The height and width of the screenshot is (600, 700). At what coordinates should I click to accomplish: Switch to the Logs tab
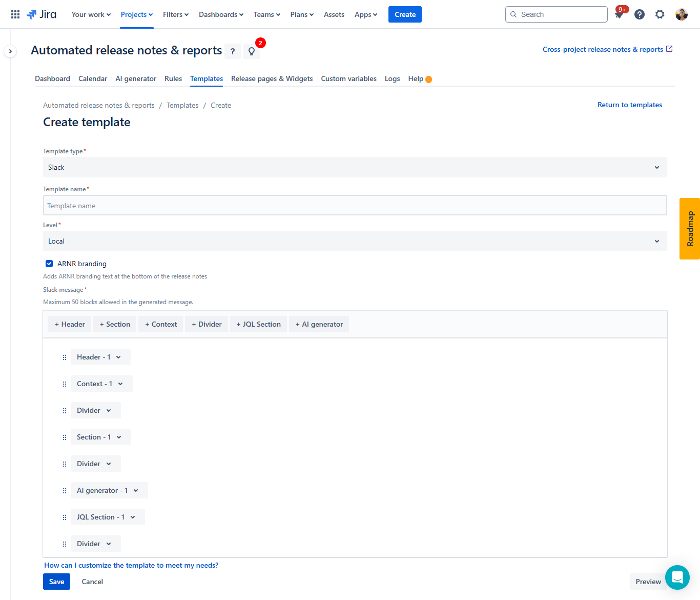pyautogui.click(x=393, y=78)
